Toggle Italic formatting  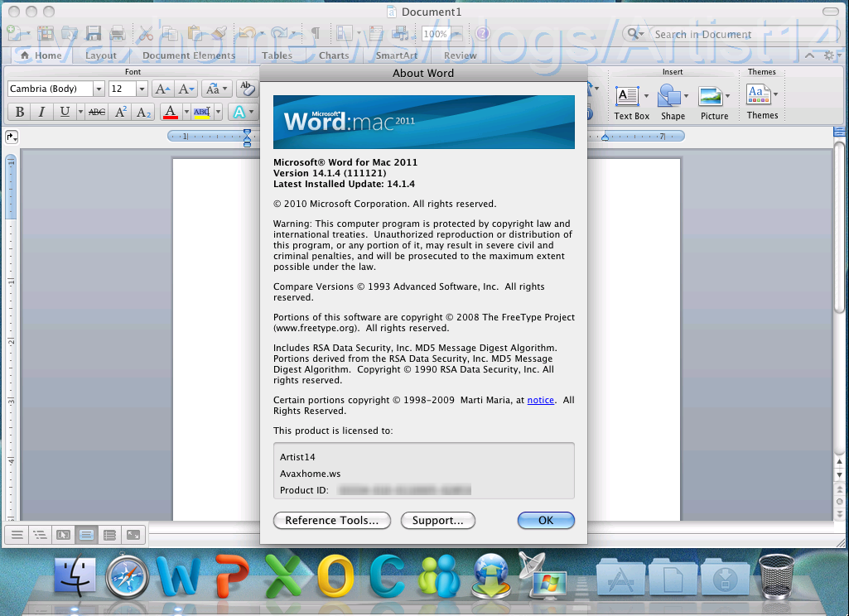coord(41,112)
